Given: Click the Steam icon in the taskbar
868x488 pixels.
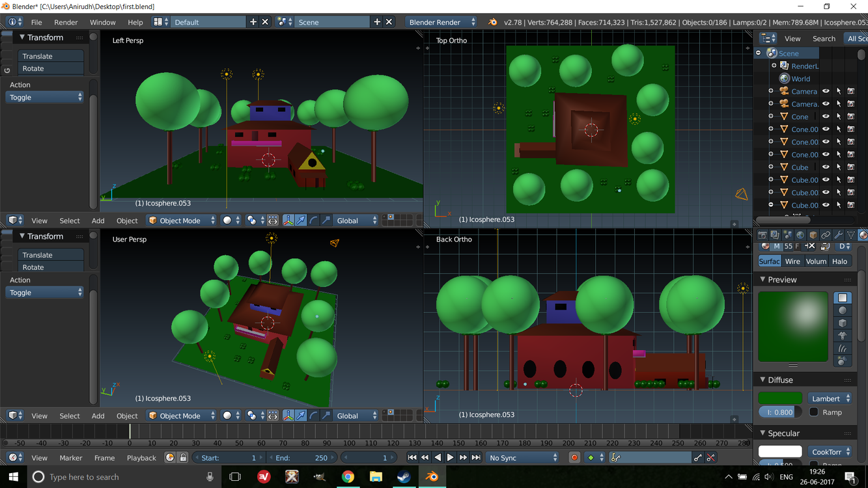Looking at the screenshot, I should click(404, 477).
